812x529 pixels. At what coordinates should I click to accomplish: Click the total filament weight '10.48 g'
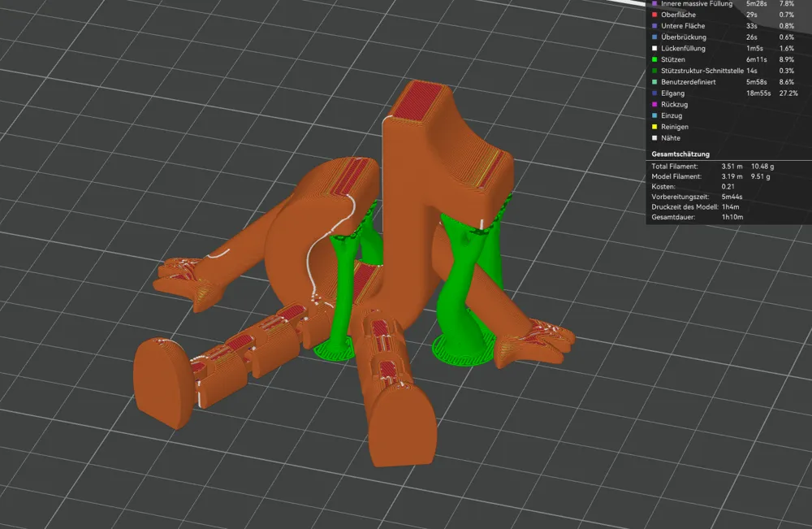tap(762, 167)
